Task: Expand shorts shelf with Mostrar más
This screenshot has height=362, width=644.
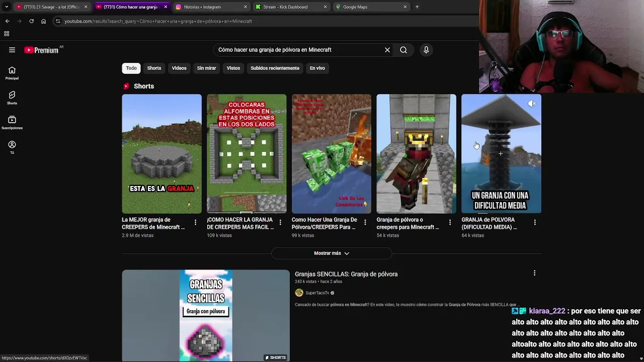Action: [x=332, y=253]
